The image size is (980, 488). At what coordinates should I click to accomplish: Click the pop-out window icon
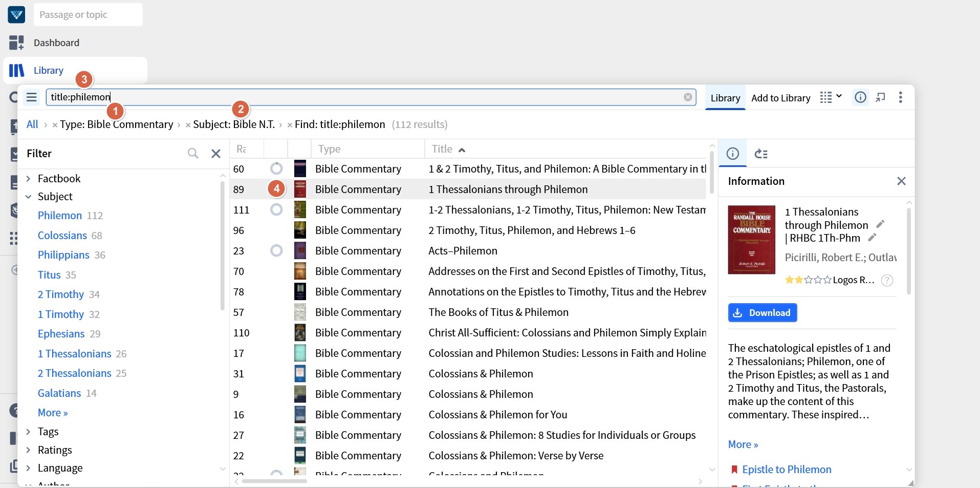(880, 97)
